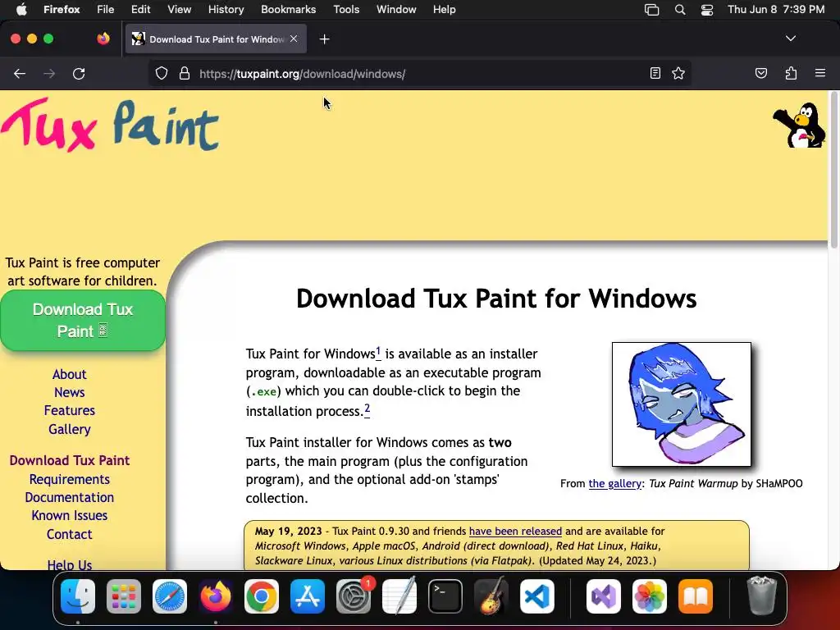Bookmark this page with the star icon
The height and width of the screenshot is (630, 840).
678,73
